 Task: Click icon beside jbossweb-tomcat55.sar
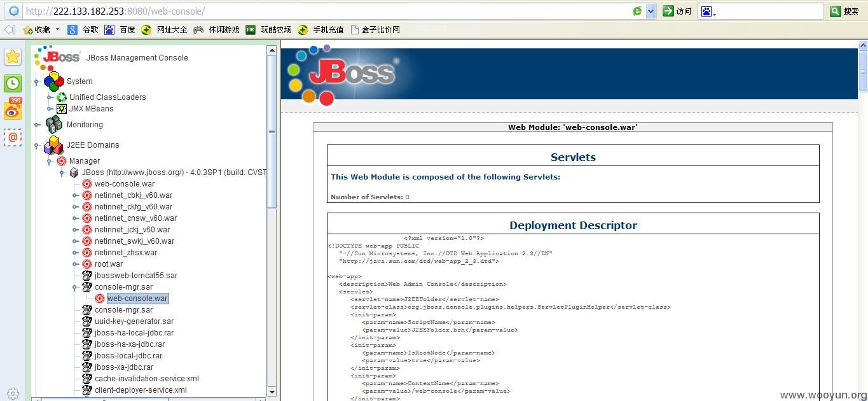[x=87, y=276]
